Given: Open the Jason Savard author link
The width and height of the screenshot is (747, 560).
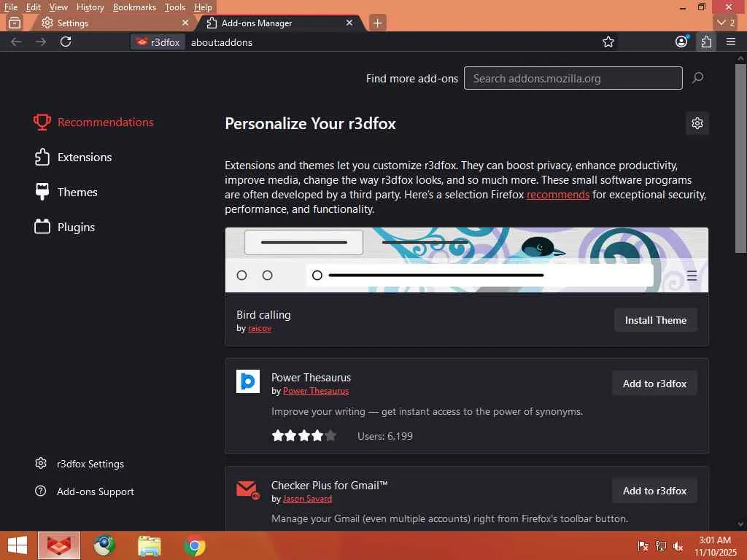Looking at the screenshot, I should [x=307, y=499].
